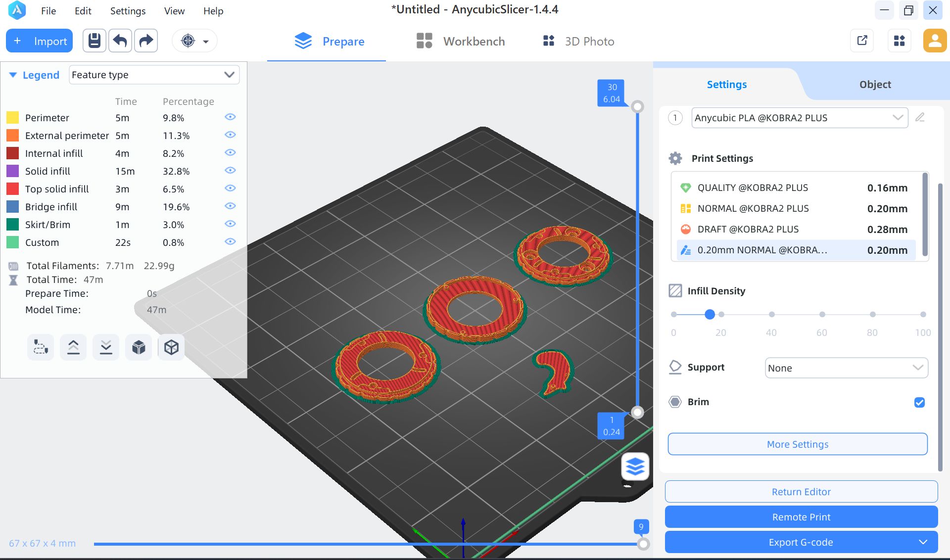Image resolution: width=950 pixels, height=560 pixels.
Task: Click the redo arrow icon
Action: pyautogui.click(x=146, y=41)
